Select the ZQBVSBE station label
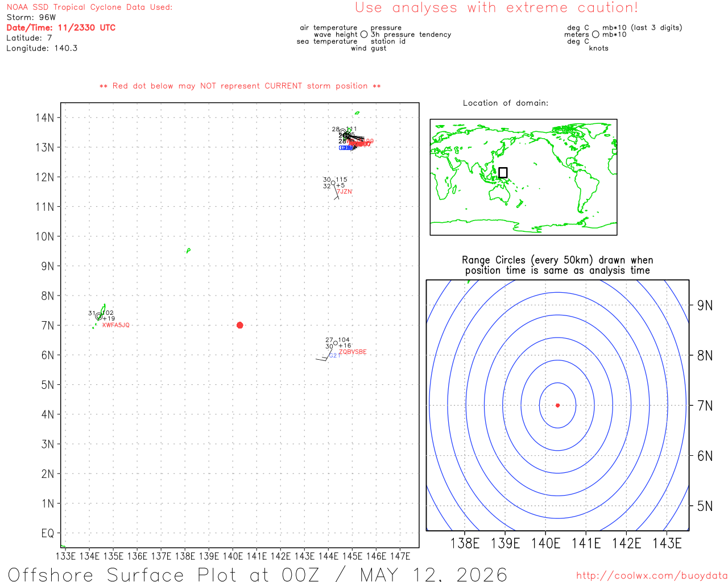This screenshot has width=728, height=582. [353, 352]
